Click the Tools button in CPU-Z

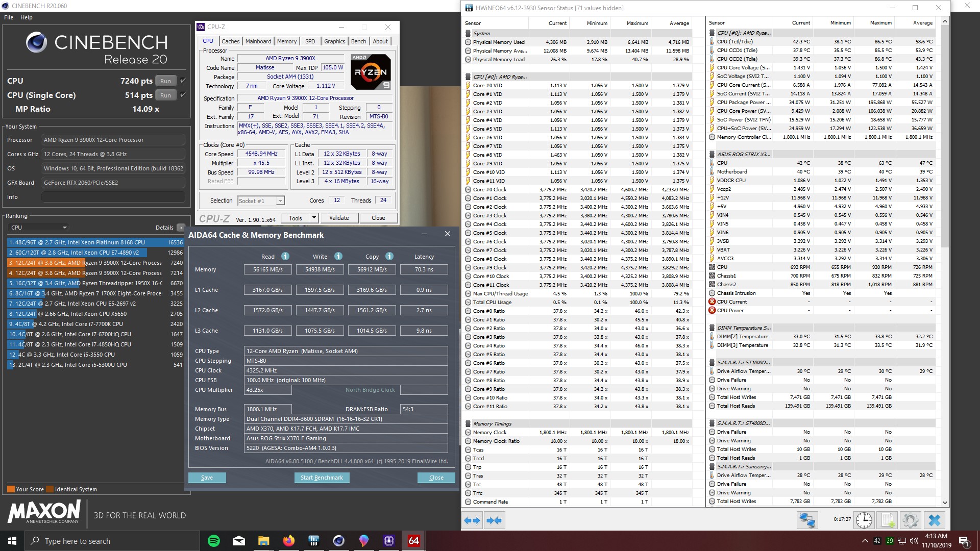(296, 218)
